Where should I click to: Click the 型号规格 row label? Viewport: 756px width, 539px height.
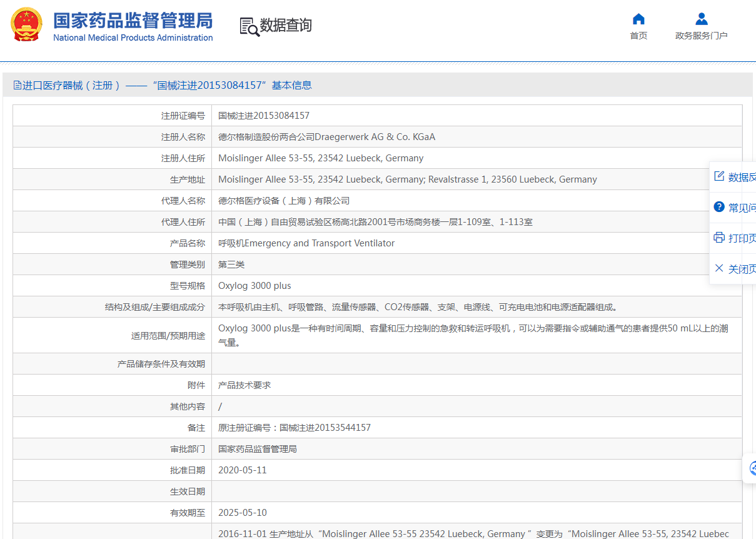[x=188, y=286]
